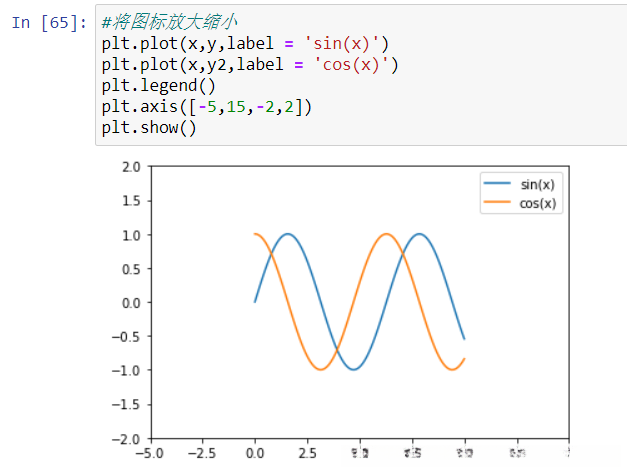Click the 1.5 y-axis tick label
627x475 pixels.
pyautogui.click(x=132, y=201)
